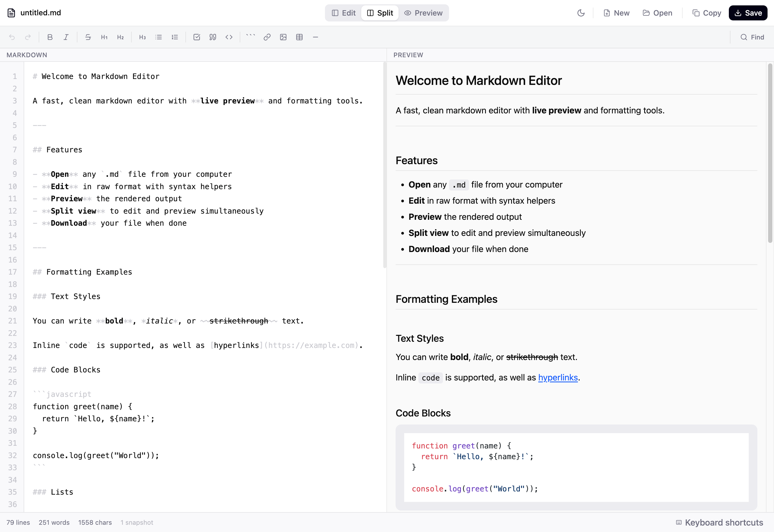Screen dimensions: 774x532
Task: Copy the markdown with the Copy button
Action: 707,13
